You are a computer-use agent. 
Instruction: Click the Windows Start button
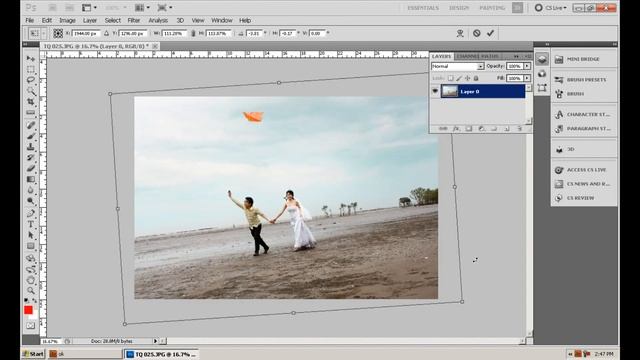[33, 354]
